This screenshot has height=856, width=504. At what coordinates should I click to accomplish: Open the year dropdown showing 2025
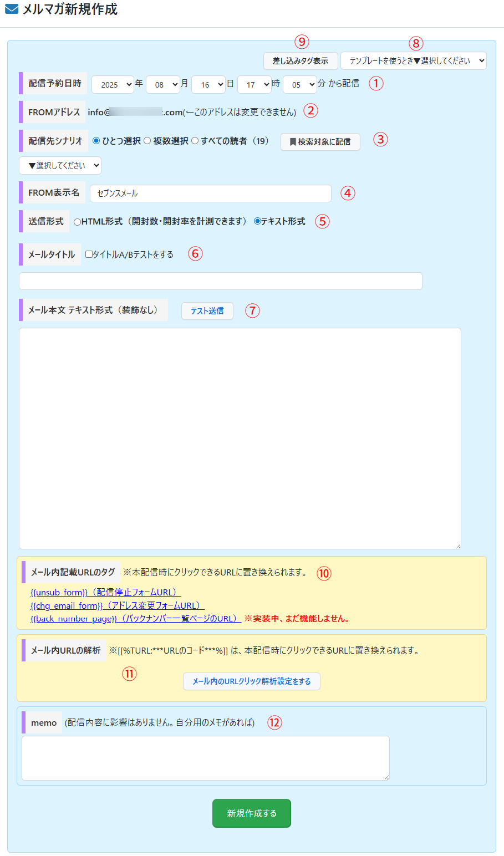pos(113,84)
